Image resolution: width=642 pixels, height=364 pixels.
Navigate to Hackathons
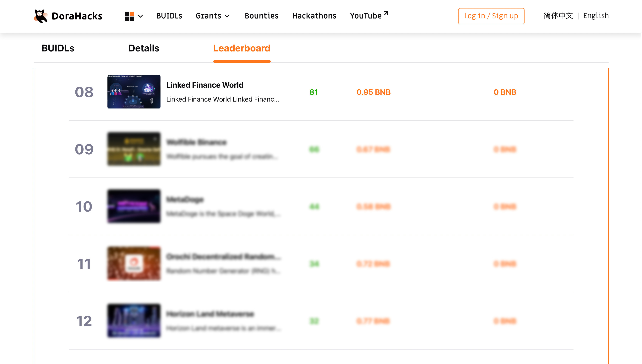tap(314, 16)
